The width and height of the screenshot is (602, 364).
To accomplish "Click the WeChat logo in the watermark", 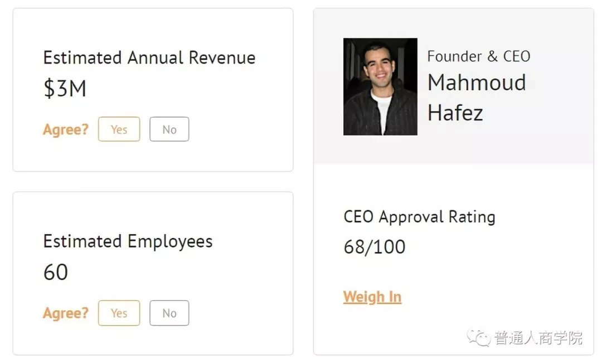I will click(x=478, y=337).
